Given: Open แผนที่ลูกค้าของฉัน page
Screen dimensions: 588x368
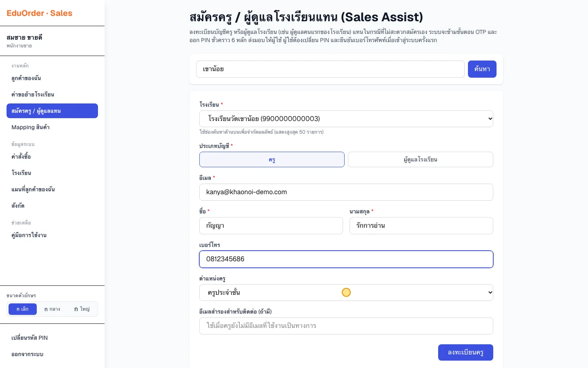Looking at the screenshot, I should [x=52, y=189].
